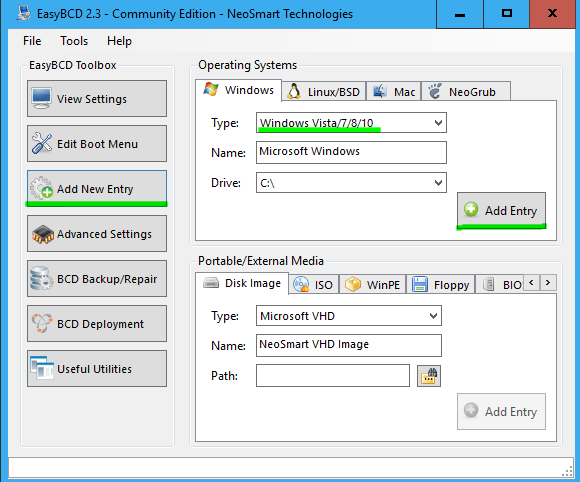Open View Settings monitor icon
Screen dimensions: 580x482
click(41, 98)
